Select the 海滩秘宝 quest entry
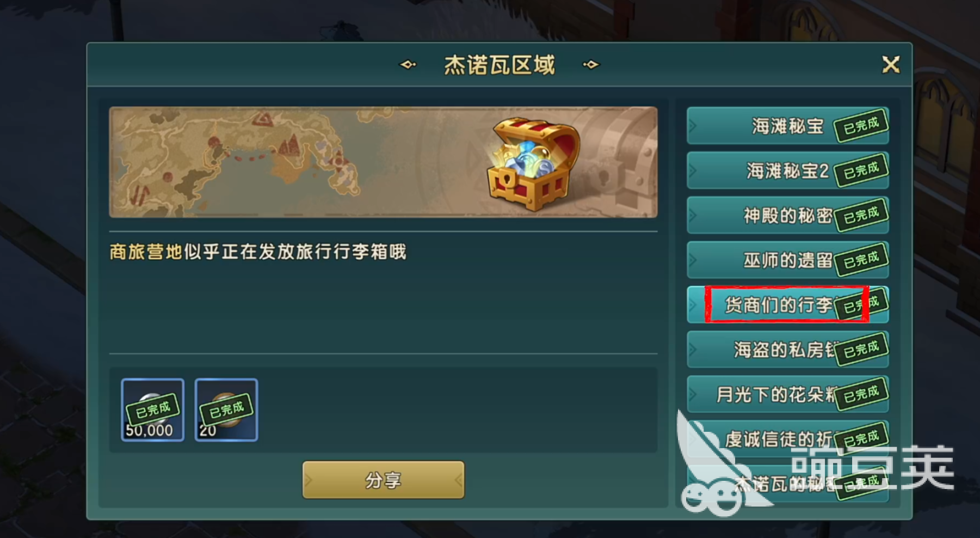The image size is (980, 538). tap(788, 126)
